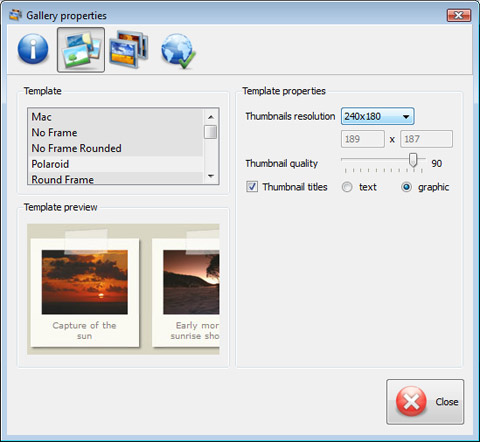Viewport: 480px width, 442px height.
Task: Click the red X icon on Close
Action: click(x=411, y=401)
